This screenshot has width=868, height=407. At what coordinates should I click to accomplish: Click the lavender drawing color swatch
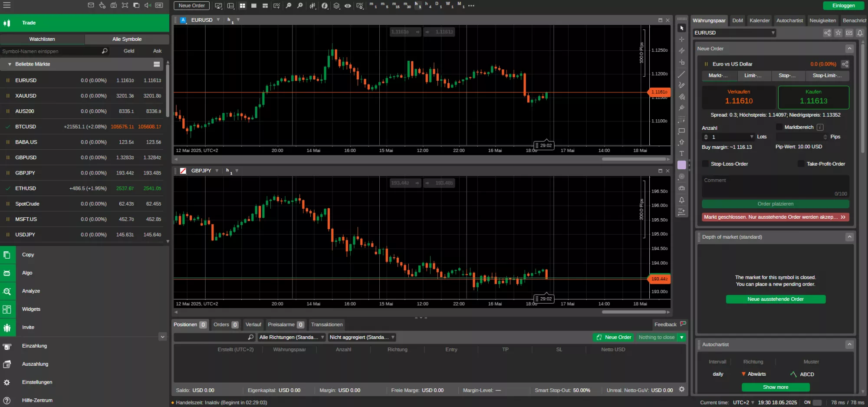click(681, 165)
